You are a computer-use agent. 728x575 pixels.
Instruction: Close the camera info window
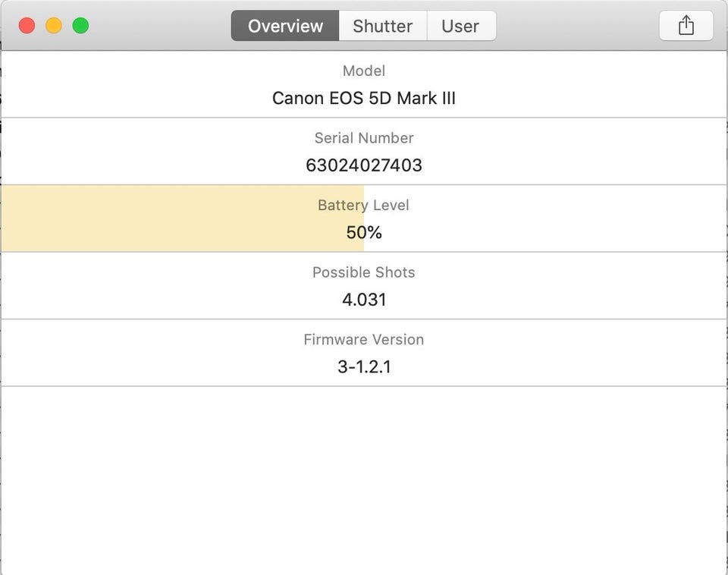click(x=27, y=26)
